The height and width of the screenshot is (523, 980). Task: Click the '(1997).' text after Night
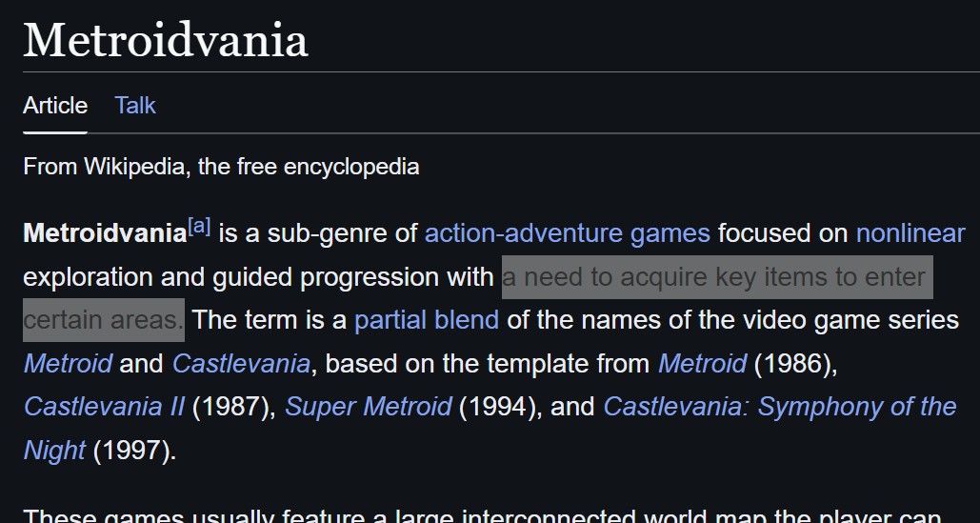(134, 451)
